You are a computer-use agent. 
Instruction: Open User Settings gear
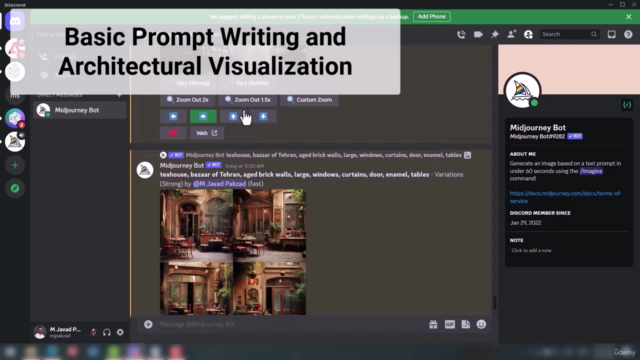tap(120, 332)
